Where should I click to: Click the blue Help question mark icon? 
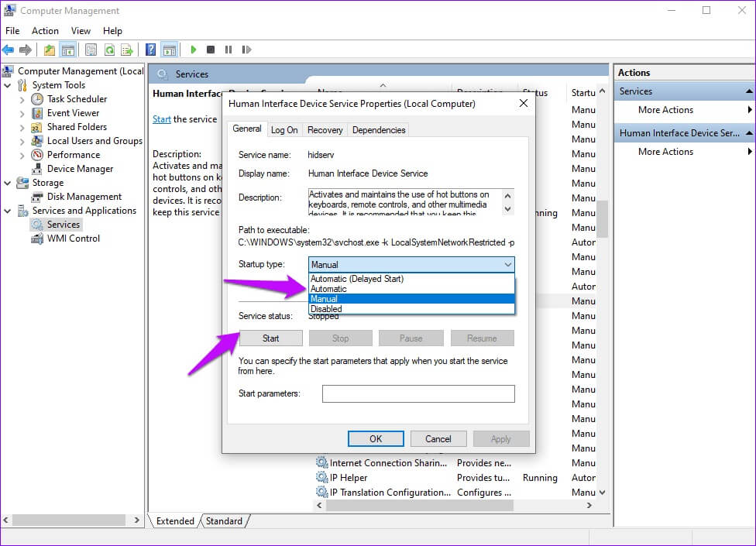click(150, 50)
